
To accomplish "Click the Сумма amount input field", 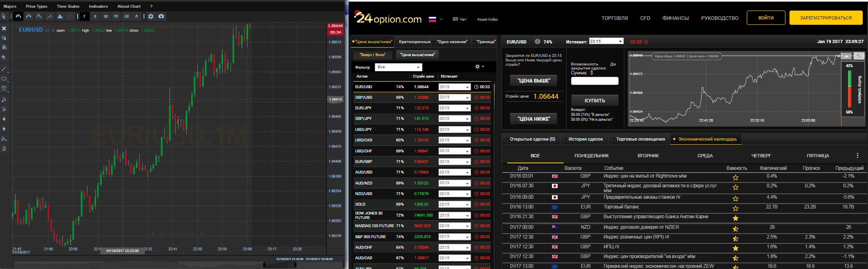I will coord(595,81).
